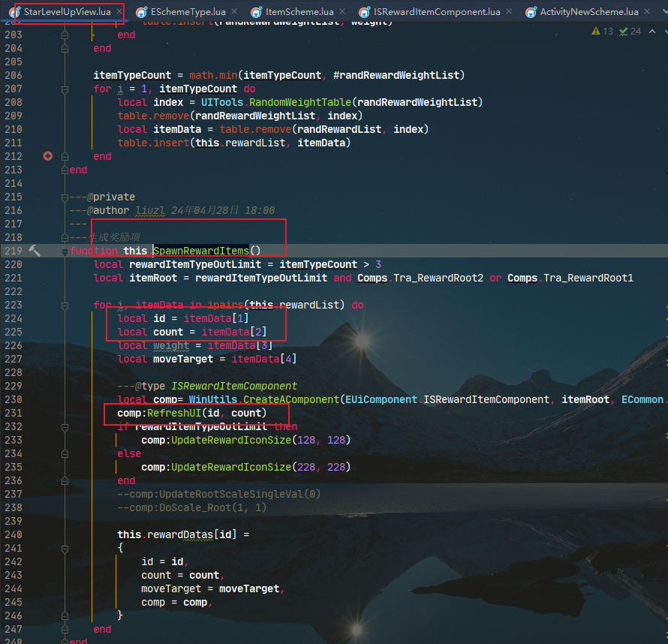Click the Lua file icon on ActivityNewScheme.lua tab
Viewport: 668px width, 644px height.
[531, 12]
